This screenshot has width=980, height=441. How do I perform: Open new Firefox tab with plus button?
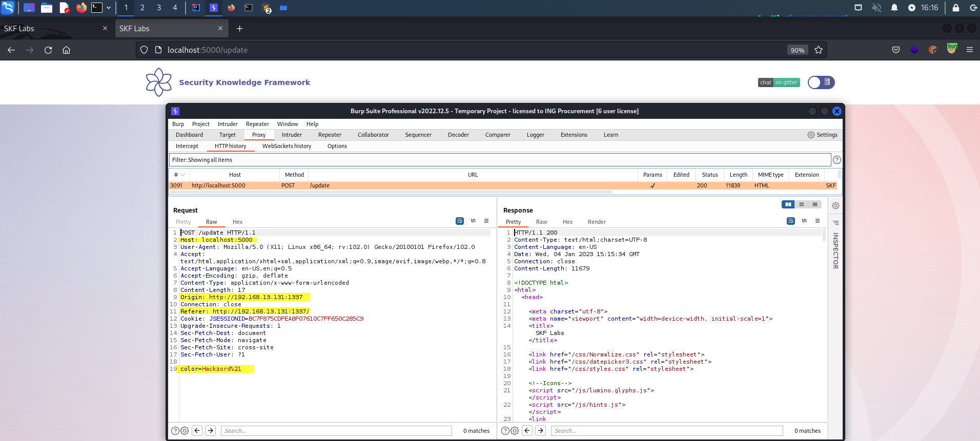[239, 29]
